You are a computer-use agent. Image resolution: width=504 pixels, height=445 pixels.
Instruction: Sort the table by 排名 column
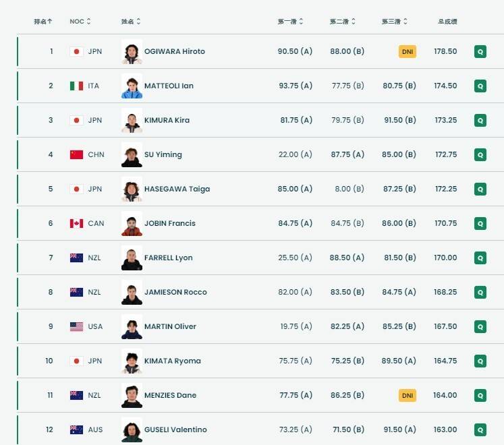43,22
